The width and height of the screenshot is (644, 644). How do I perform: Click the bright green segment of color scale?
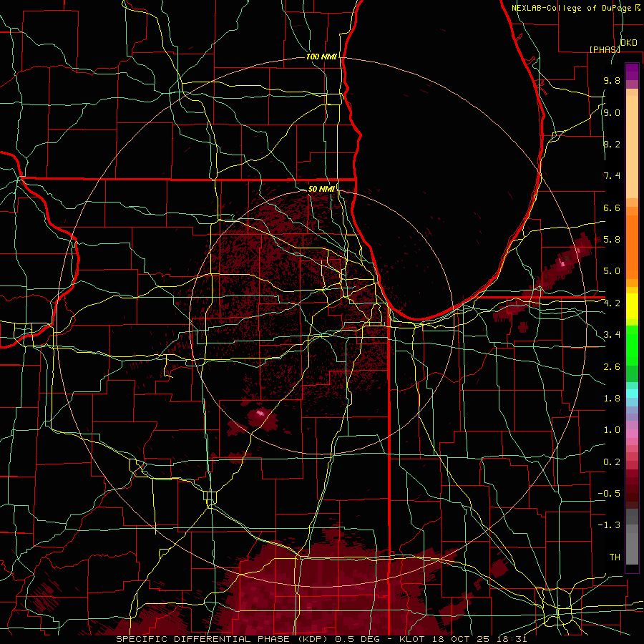coord(632,344)
